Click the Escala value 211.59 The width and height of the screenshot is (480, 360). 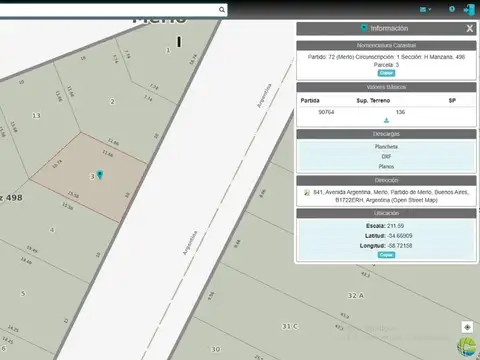[x=395, y=226]
